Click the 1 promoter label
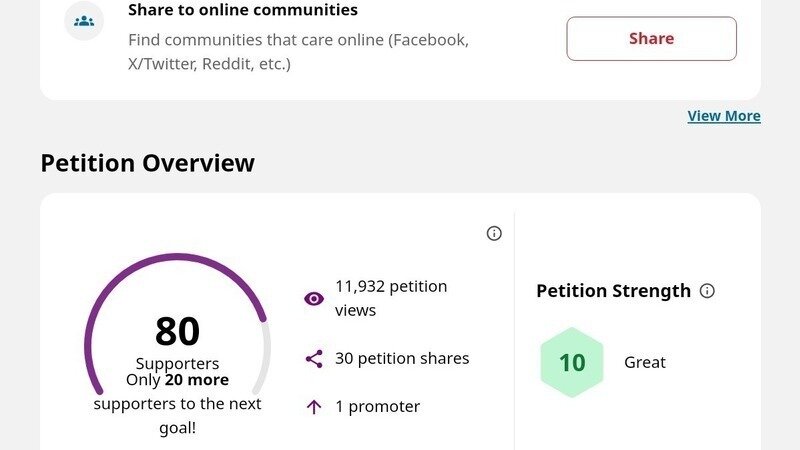This screenshot has height=450, width=800. pos(377,406)
